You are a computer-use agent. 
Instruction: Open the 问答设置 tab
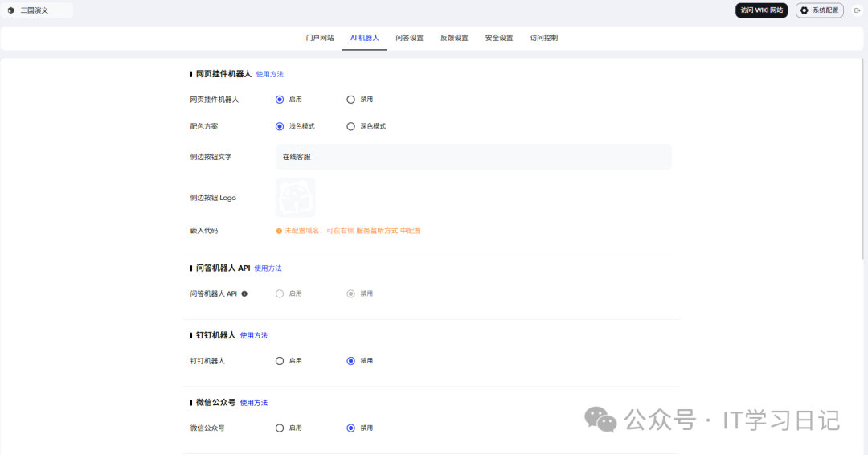[x=410, y=39]
